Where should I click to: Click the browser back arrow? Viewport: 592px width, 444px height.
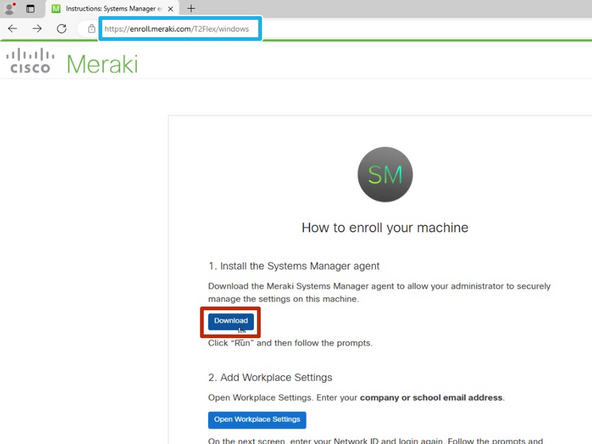point(12,29)
